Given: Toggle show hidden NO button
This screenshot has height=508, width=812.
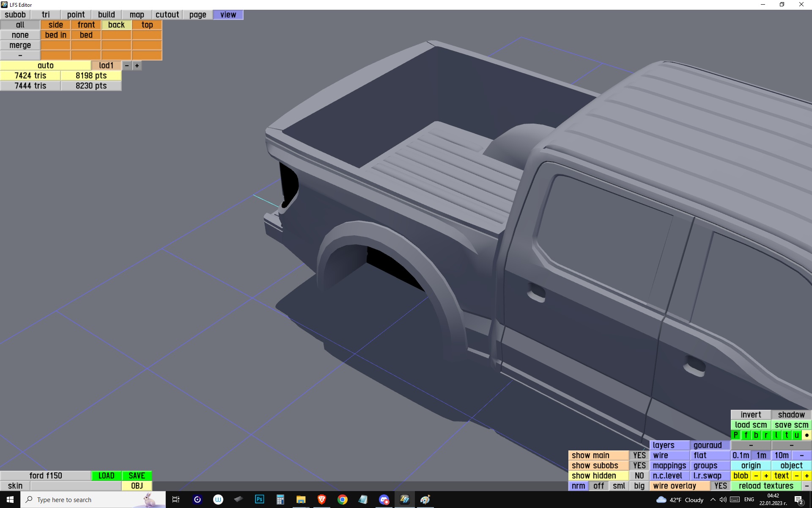Looking at the screenshot, I should 639,475.
